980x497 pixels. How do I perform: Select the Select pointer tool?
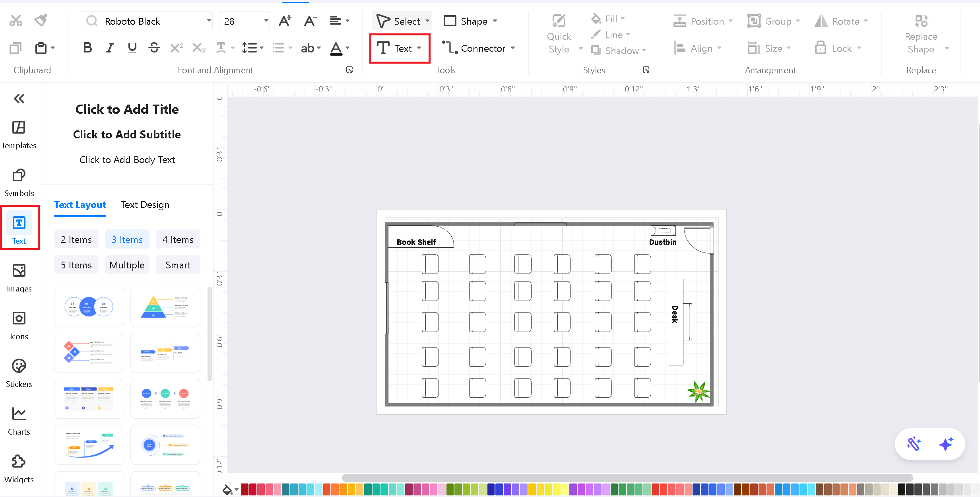[402, 21]
